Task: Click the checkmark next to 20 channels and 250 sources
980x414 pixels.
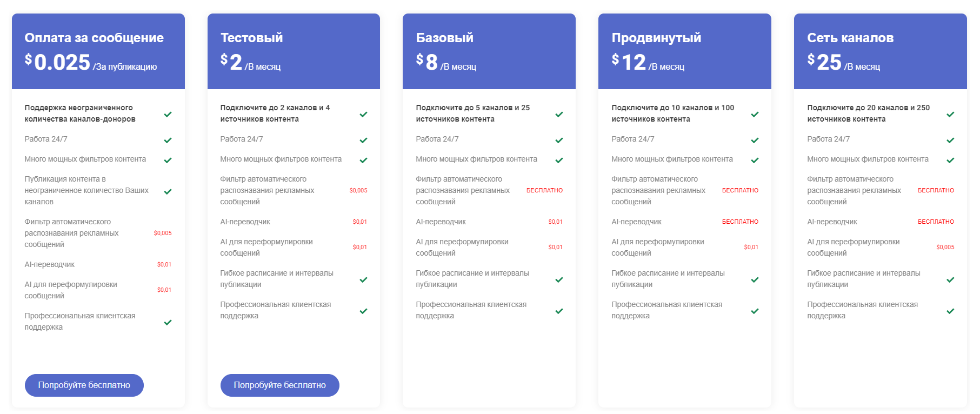Action: click(951, 114)
